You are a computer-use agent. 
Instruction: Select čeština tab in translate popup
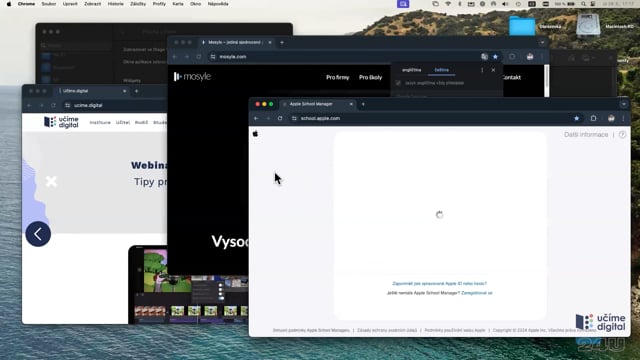(x=442, y=70)
